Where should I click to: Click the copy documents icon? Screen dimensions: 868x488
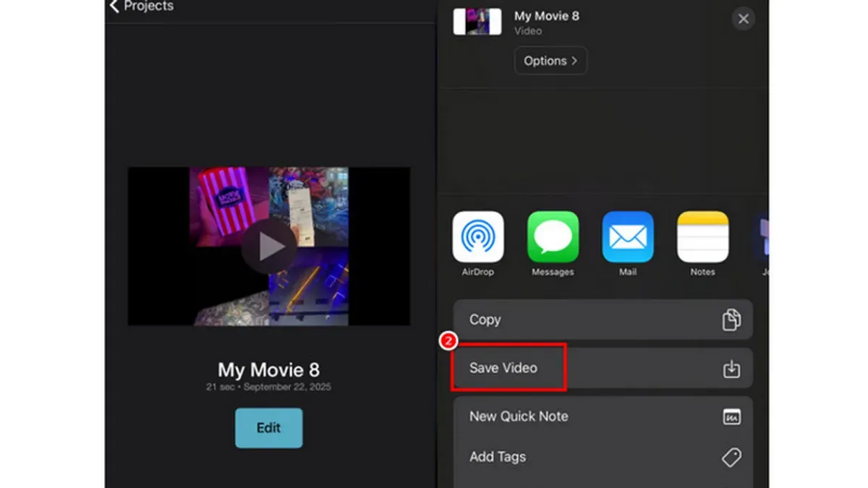click(731, 320)
